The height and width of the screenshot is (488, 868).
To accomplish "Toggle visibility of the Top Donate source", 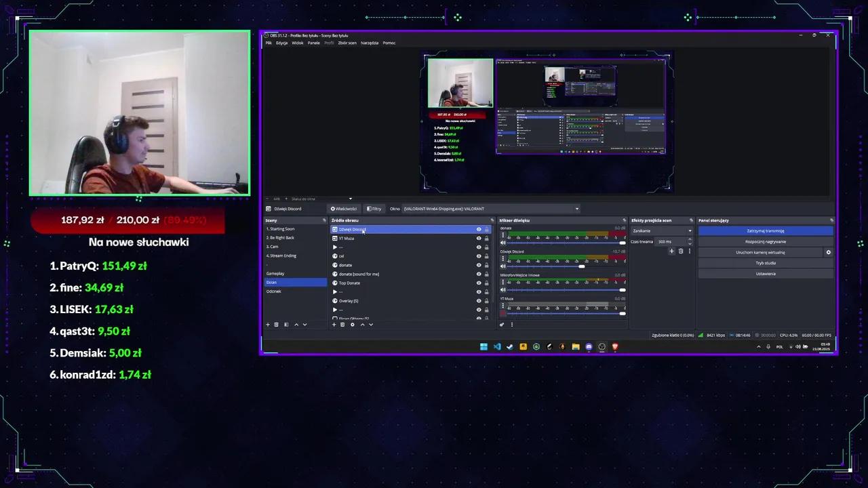I will tap(479, 283).
